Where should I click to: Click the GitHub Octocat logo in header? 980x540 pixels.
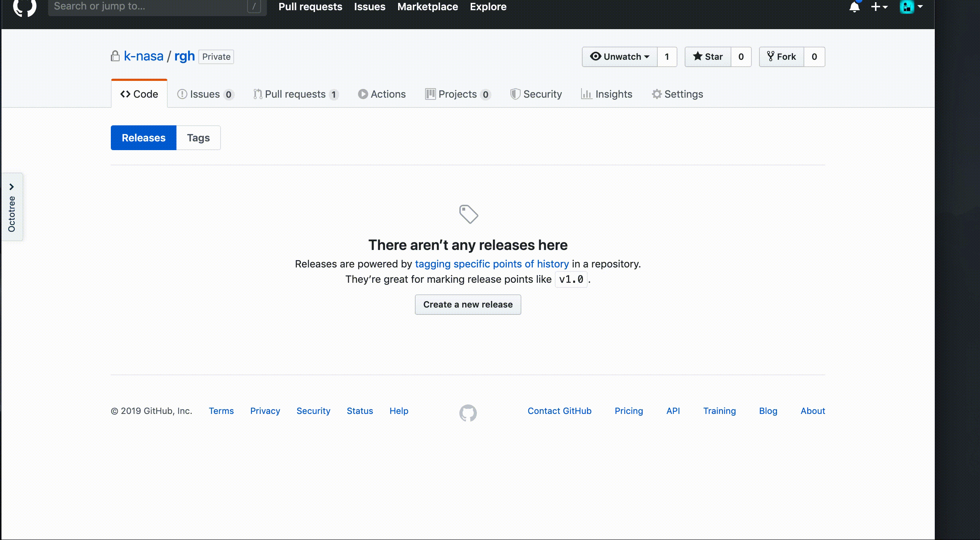click(25, 7)
